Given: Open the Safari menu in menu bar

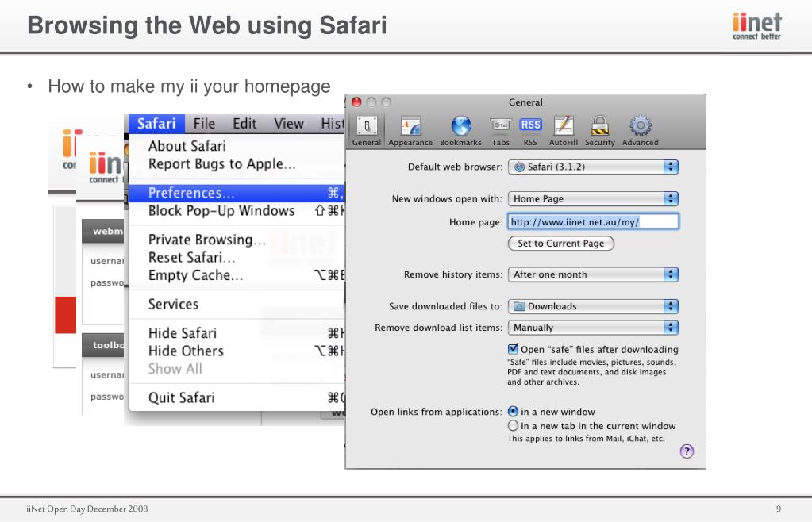Looking at the screenshot, I should [x=156, y=124].
